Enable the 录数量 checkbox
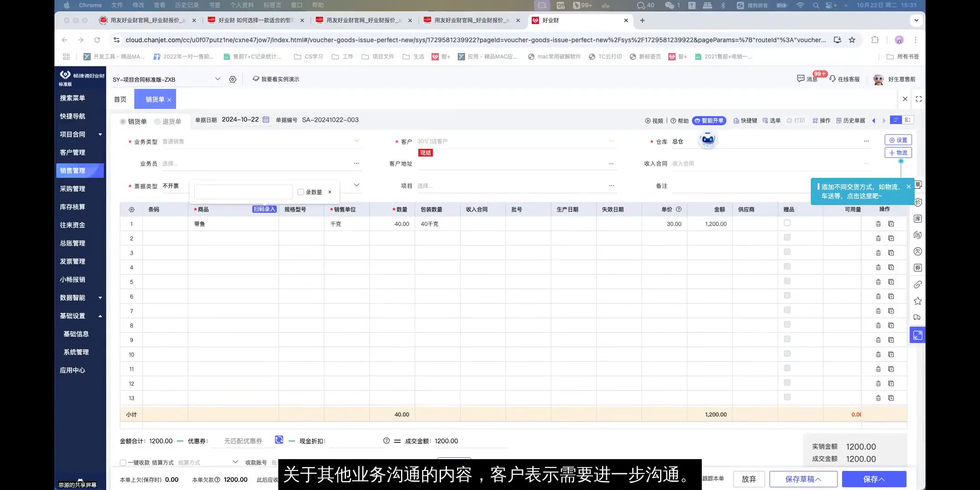This screenshot has width=980, height=490. 301,192
